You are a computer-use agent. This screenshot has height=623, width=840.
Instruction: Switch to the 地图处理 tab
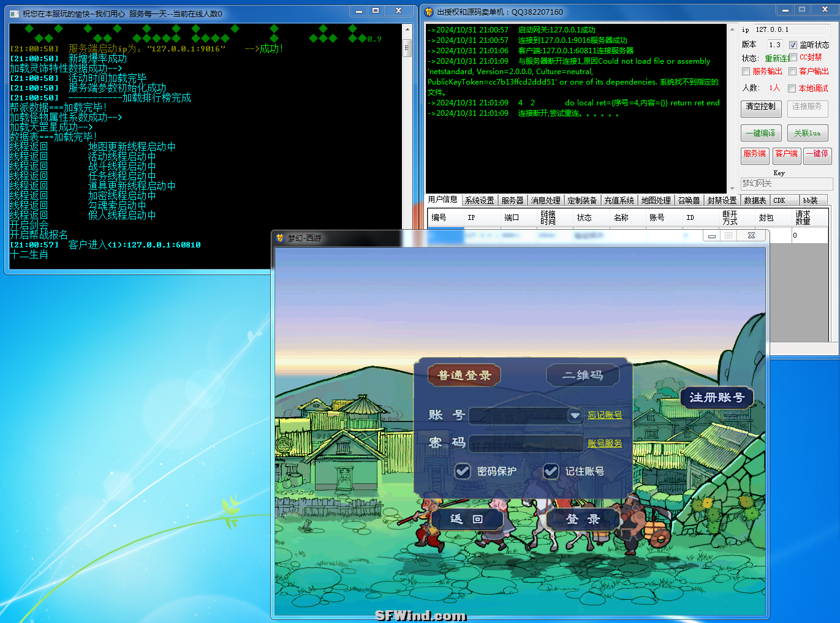coord(656,200)
